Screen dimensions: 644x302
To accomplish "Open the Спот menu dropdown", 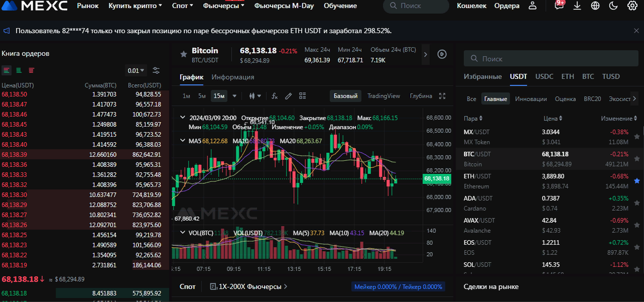I will click(x=183, y=6).
